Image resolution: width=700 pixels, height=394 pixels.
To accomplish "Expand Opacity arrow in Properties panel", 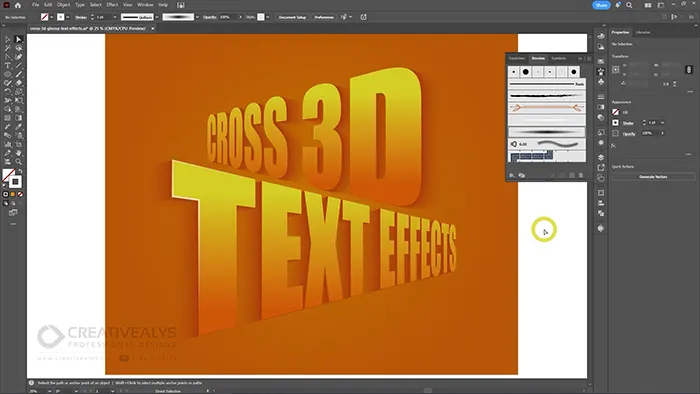I will (x=662, y=133).
